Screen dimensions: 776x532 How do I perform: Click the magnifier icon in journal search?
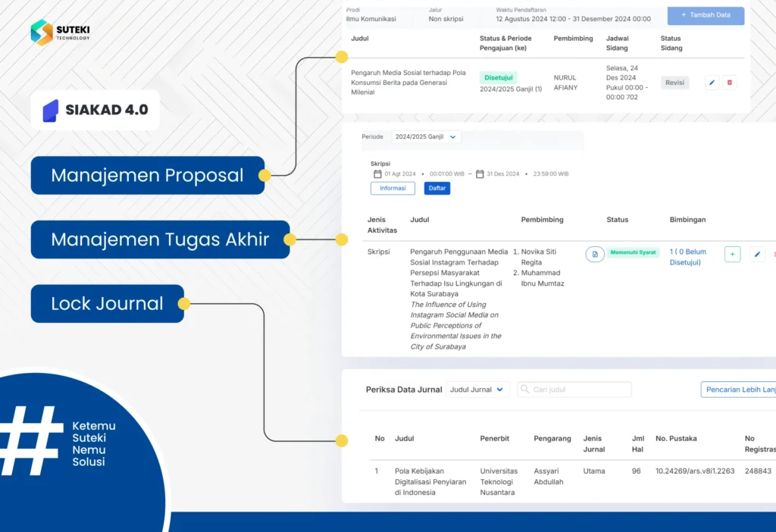524,390
